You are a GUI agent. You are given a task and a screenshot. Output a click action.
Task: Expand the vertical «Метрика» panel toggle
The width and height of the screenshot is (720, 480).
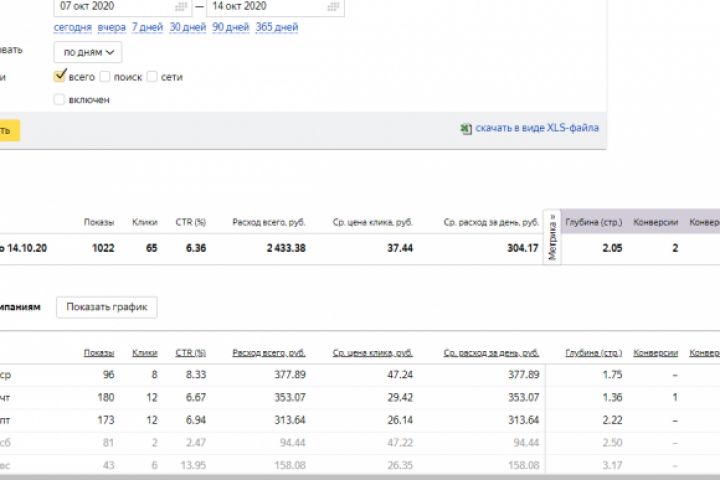[552, 237]
